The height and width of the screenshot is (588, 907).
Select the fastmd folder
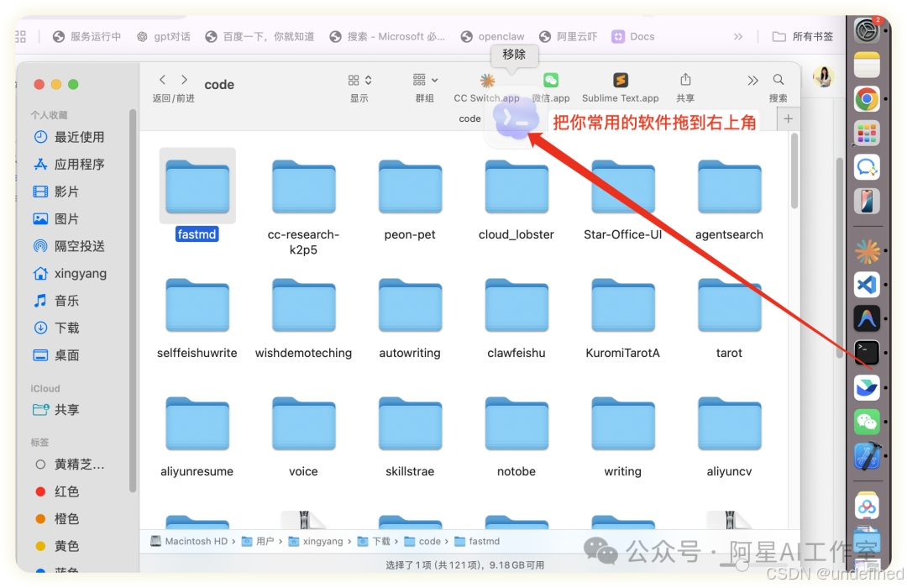tap(197, 186)
